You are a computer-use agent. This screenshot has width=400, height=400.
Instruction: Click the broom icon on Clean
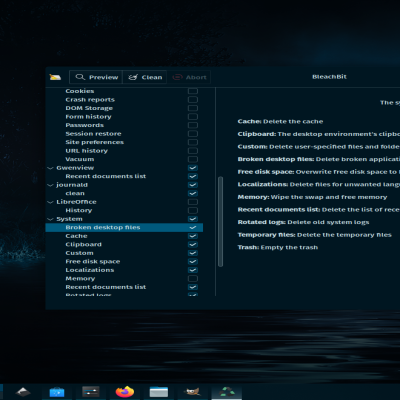[x=133, y=77]
